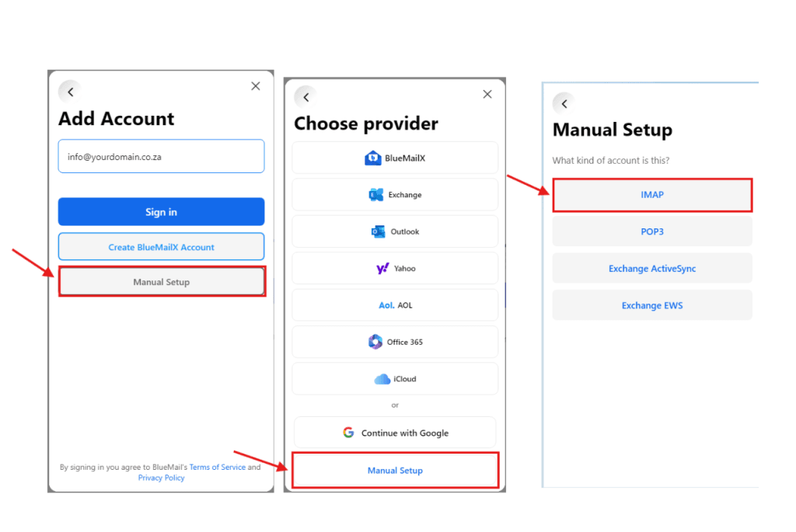Pick iCloud from provider list

(395, 379)
